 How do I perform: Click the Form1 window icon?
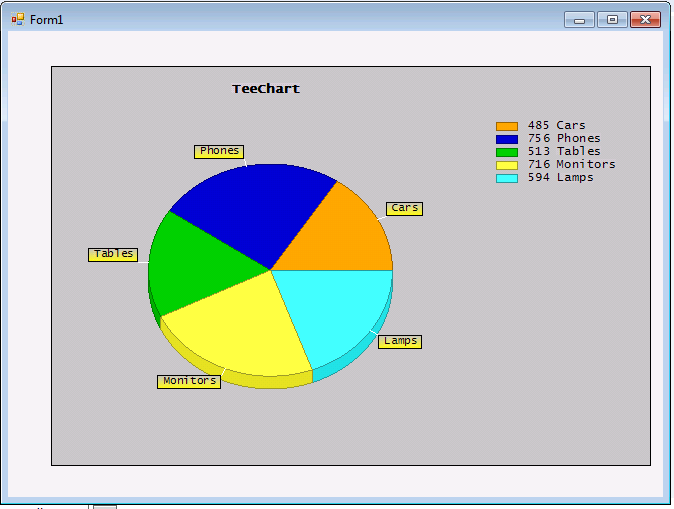[x=18, y=19]
